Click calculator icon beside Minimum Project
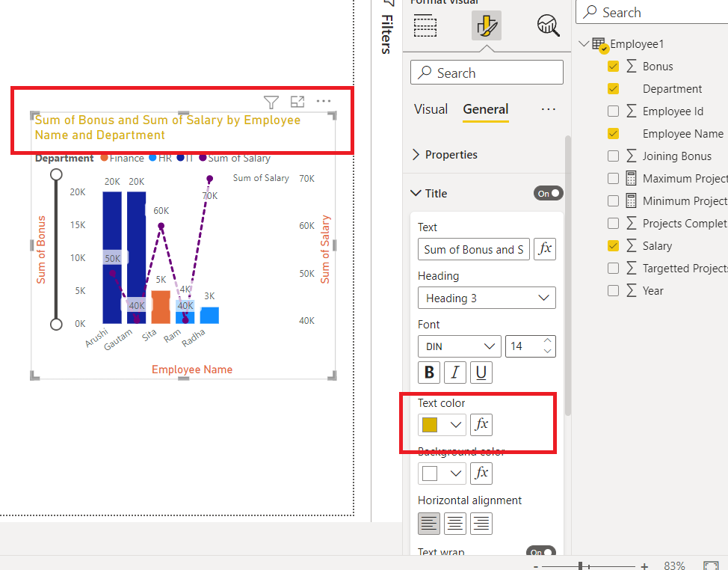This screenshot has height=570, width=728. click(631, 200)
